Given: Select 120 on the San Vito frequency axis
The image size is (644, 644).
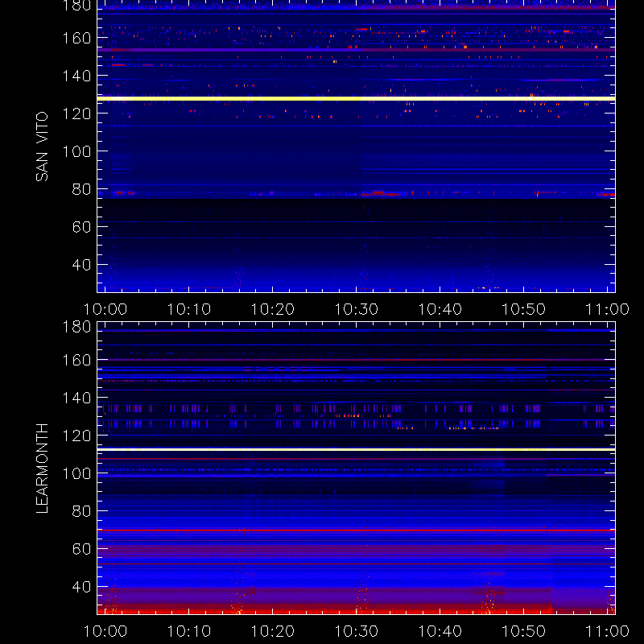Looking at the screenshot, I should [x=76, y=114].
